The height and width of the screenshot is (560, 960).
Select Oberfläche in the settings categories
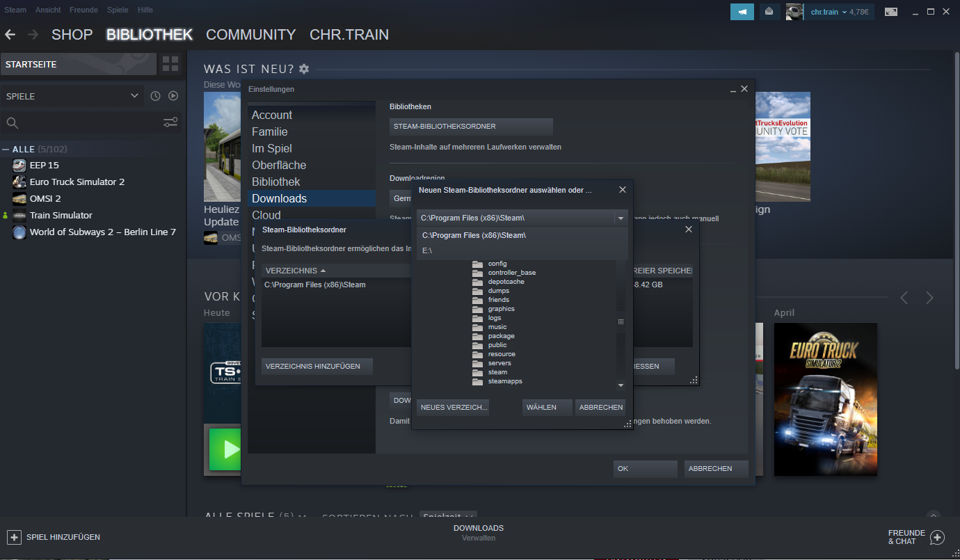point(279,165)
